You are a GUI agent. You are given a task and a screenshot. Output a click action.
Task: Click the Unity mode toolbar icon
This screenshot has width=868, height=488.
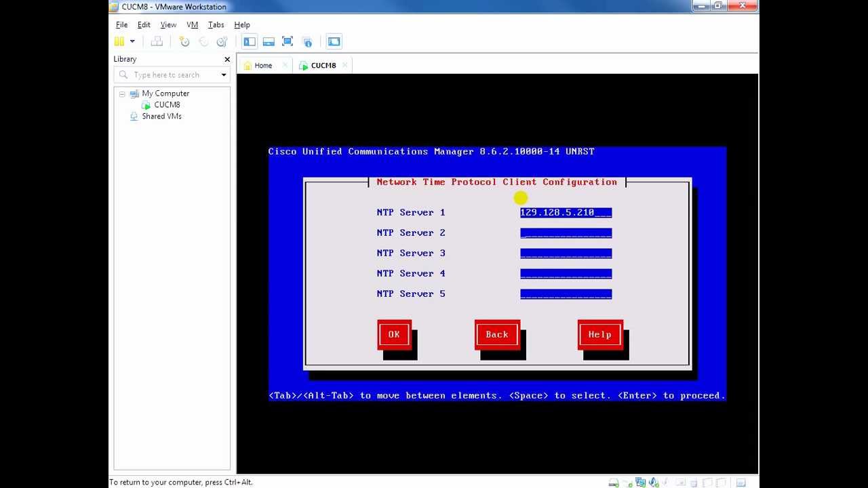[x=307, y=41]
